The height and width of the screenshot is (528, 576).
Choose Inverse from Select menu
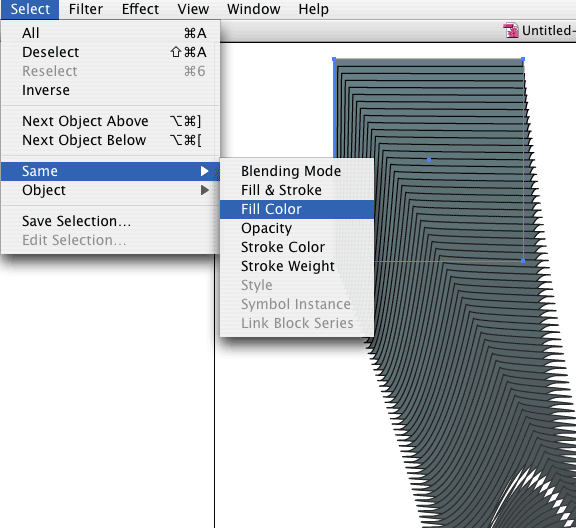point(111,90)
